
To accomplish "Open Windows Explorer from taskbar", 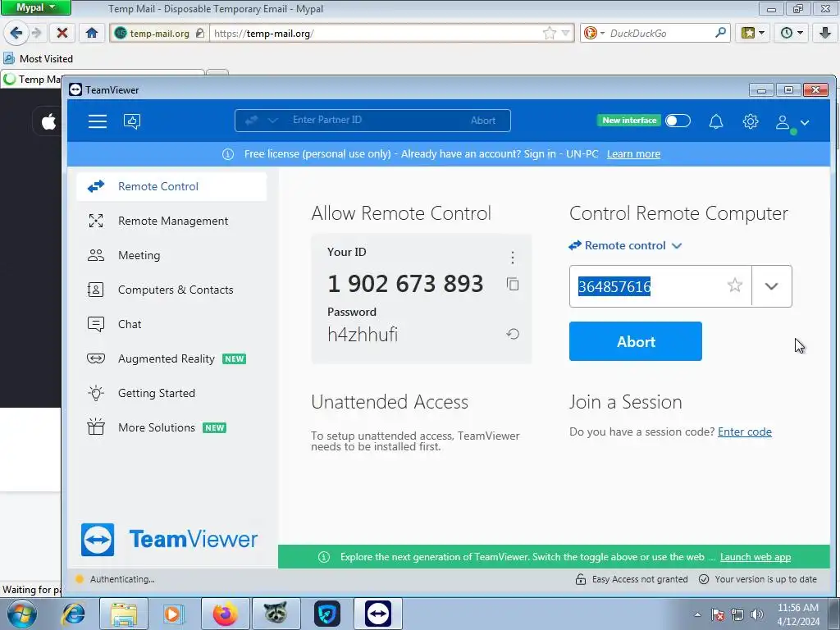I will 124,614.
